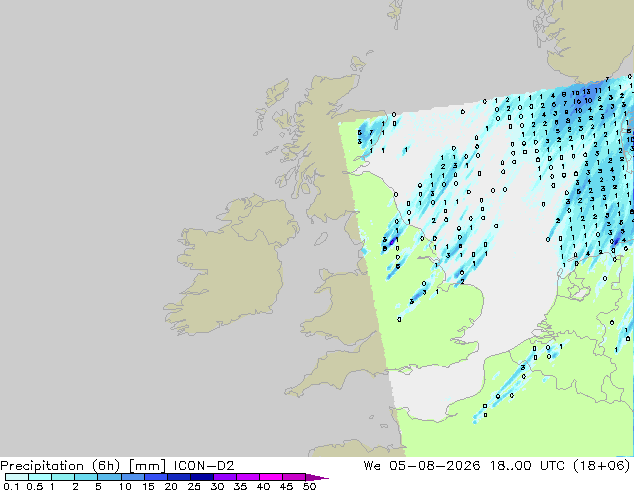This screenshot has width=634, height=490.
Task: Click the '18..00 UTC' time text
Action: tap(527, 465)
